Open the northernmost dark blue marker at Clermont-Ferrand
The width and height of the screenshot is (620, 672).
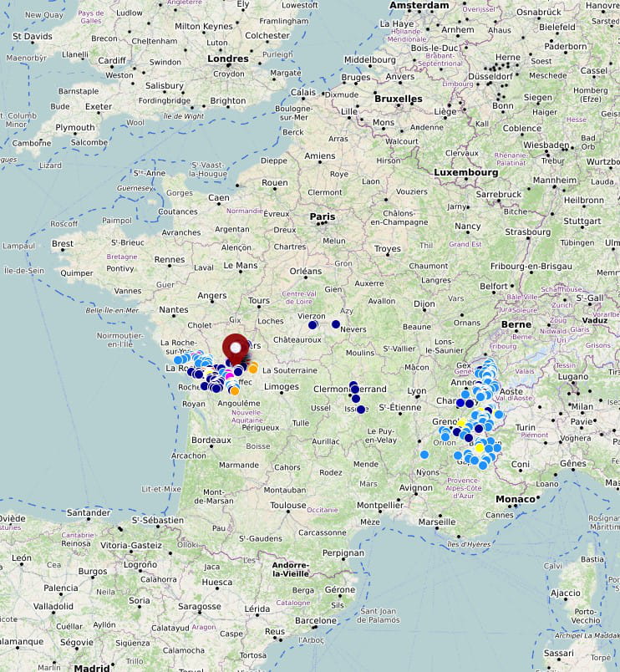(353, 384)
